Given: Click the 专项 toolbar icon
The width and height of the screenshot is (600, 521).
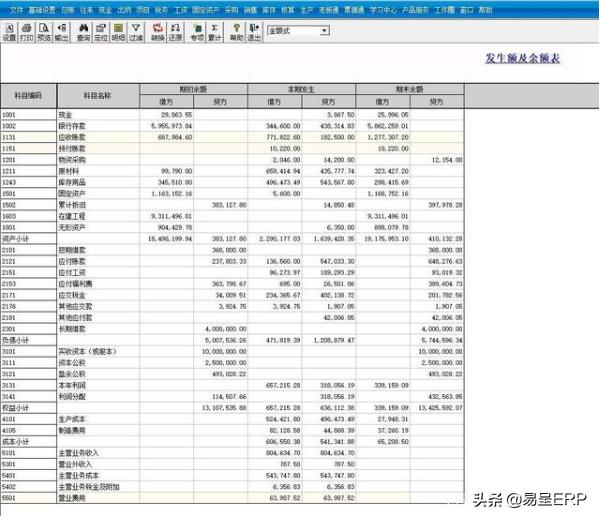Looking at the screenshot, I should pyautogui.click(x=197, y=30).
